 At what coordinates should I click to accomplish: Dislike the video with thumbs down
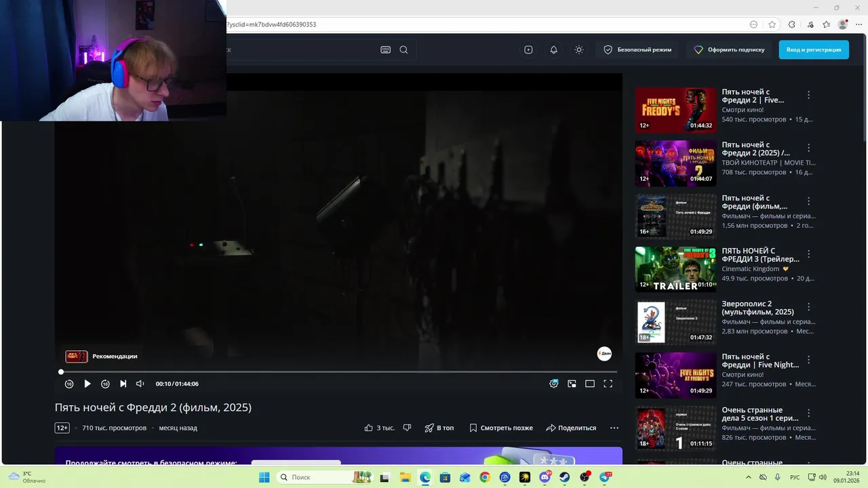pos(408,428)
